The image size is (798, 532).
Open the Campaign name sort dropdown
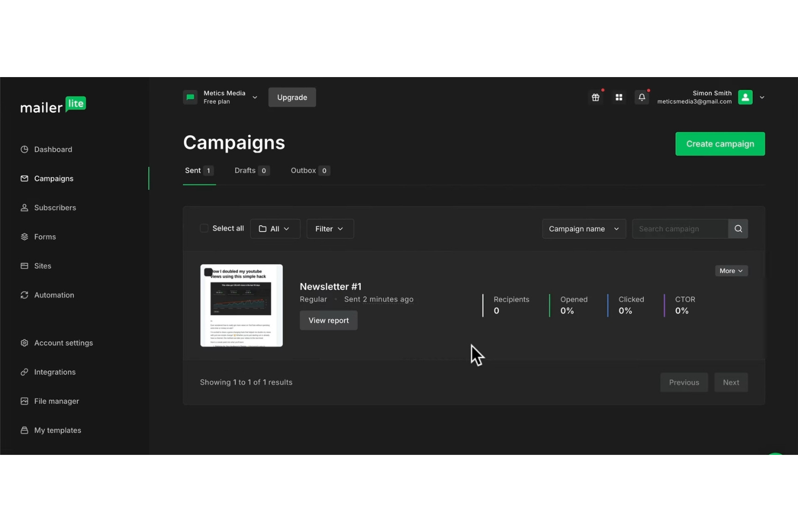tap(584, 229)
